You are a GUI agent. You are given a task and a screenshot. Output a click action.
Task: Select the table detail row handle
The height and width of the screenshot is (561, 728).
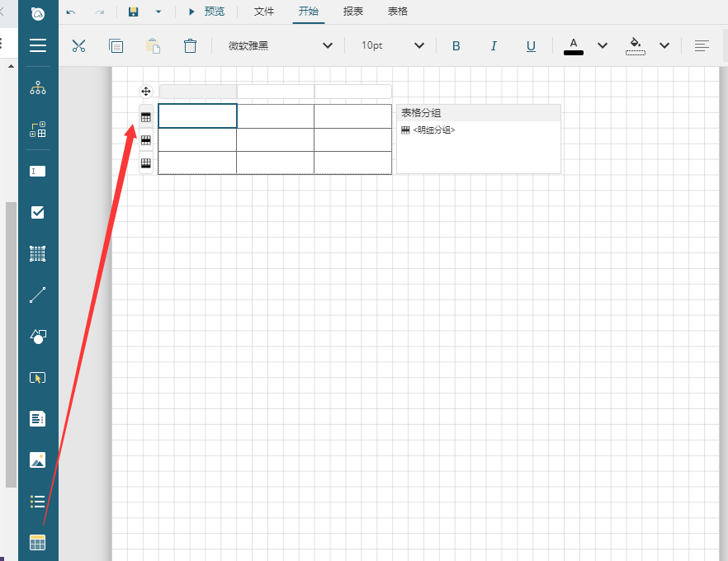click(146, 140)
